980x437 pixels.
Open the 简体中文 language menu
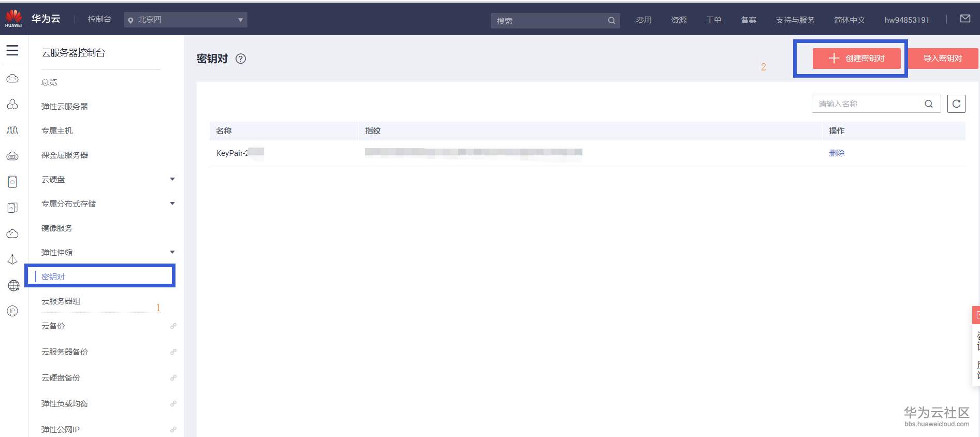850,20
